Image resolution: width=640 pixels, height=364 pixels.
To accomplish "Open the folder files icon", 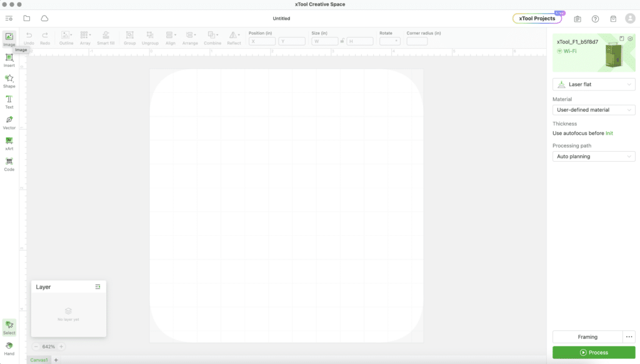I will click(26, 18).
